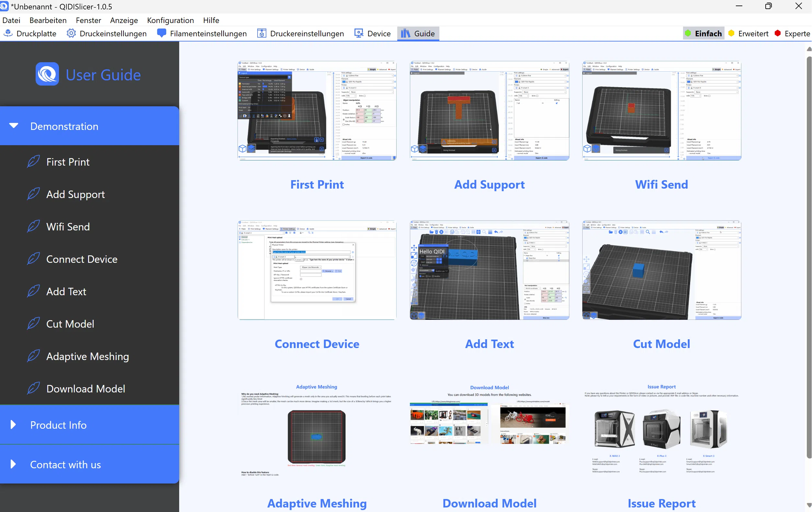This screenshot has height=512, width=812.
Task: Switch to the Druckplatte tab
Action: [30, 33]
